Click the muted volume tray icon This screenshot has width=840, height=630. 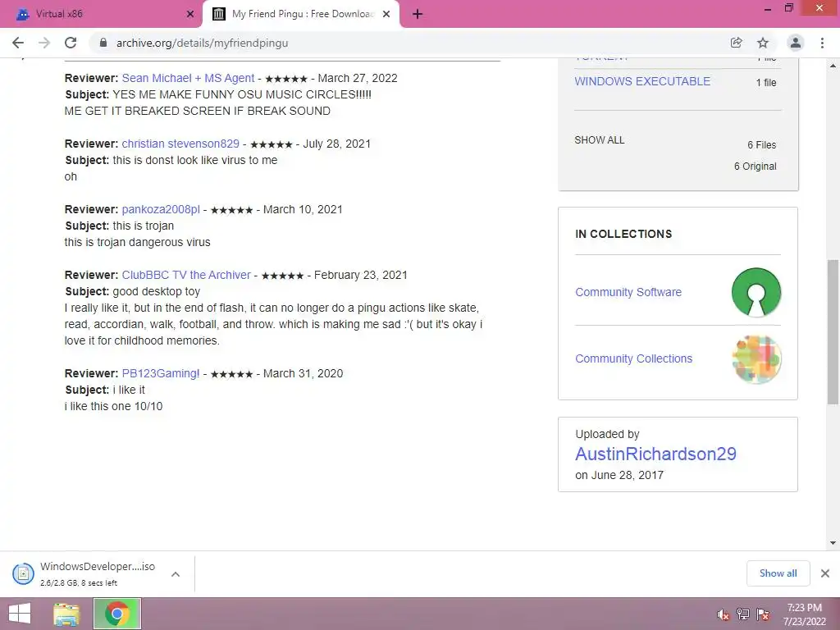(723, 614)
